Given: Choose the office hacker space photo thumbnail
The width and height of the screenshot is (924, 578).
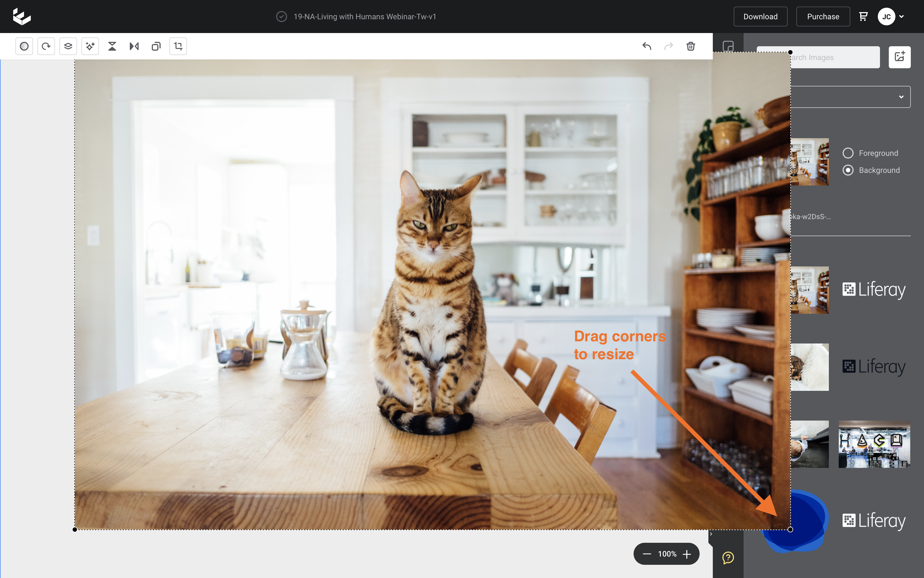Looking at the screenshot, I should (875, 444).
